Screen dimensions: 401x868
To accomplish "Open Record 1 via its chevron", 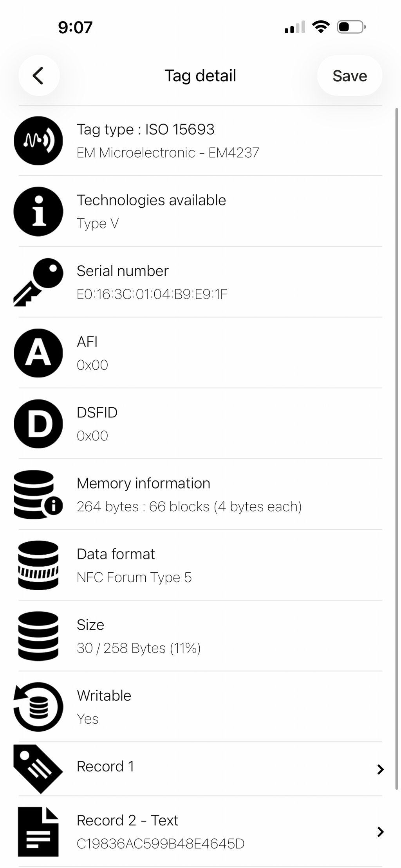I will (380, 769).
